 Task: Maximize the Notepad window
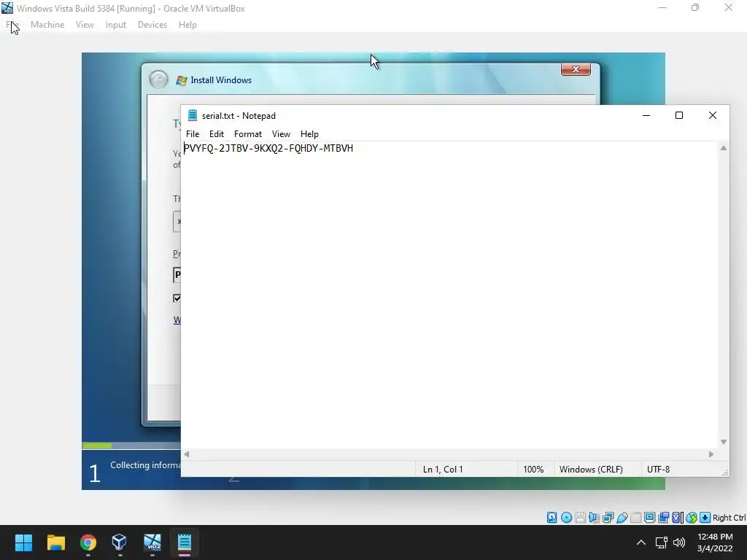[x=679, y=115]
